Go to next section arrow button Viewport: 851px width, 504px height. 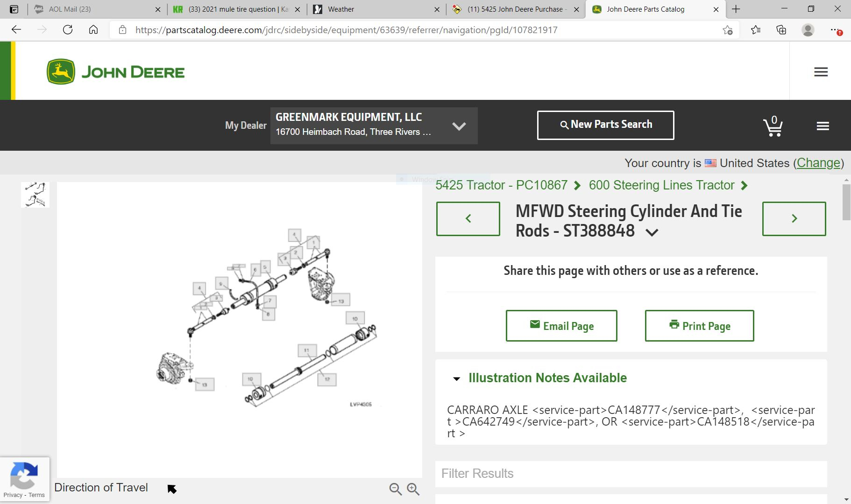tap(794, 218)
